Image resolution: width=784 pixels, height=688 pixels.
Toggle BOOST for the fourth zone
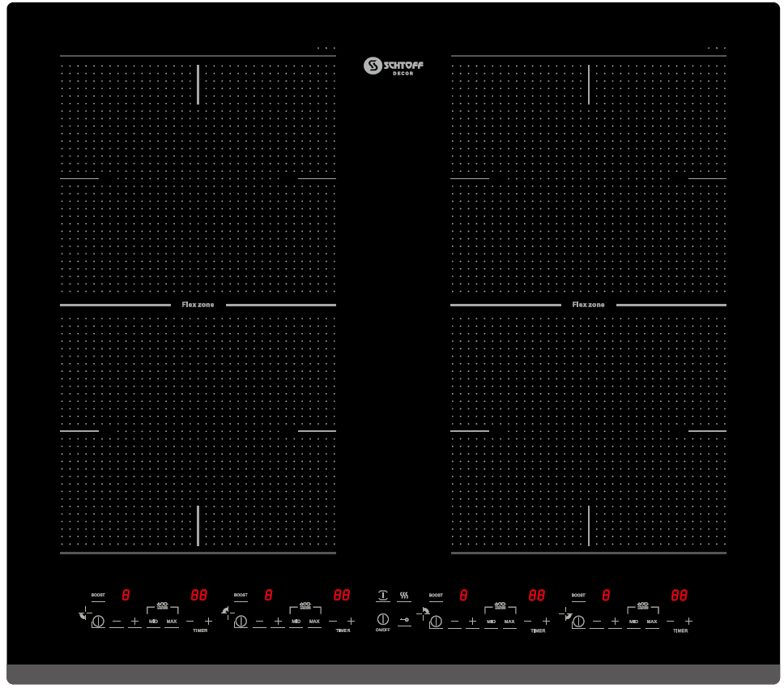pos(578,596)
